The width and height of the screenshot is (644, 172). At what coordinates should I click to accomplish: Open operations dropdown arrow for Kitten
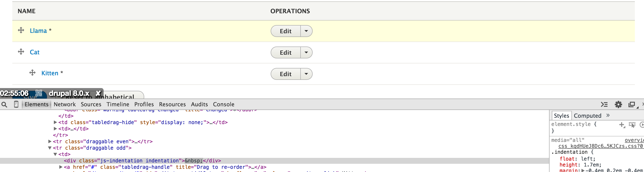pos(306,74)
